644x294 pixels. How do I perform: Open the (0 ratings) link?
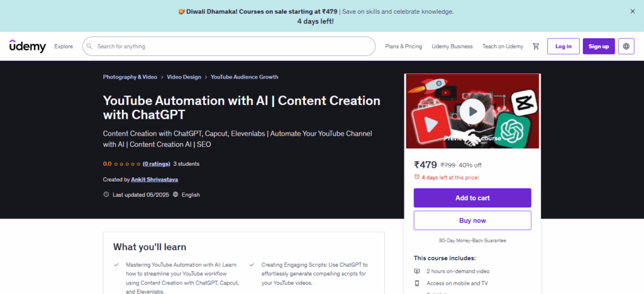click(155, 164)
